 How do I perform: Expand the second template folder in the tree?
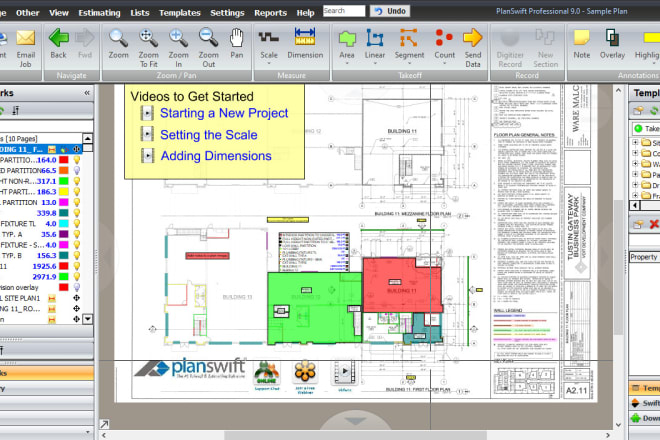coord(635,153)
